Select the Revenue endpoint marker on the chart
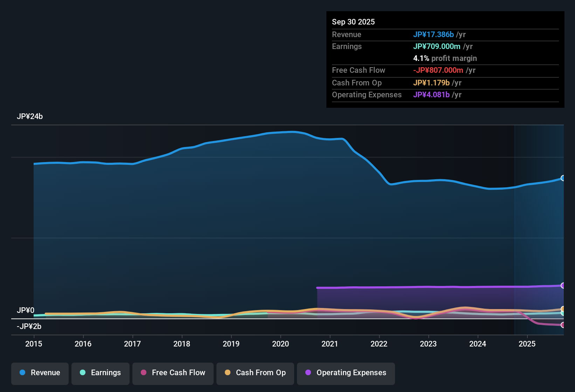The width and height of the screenshot is (575, 392). click(x=563, y=178)
